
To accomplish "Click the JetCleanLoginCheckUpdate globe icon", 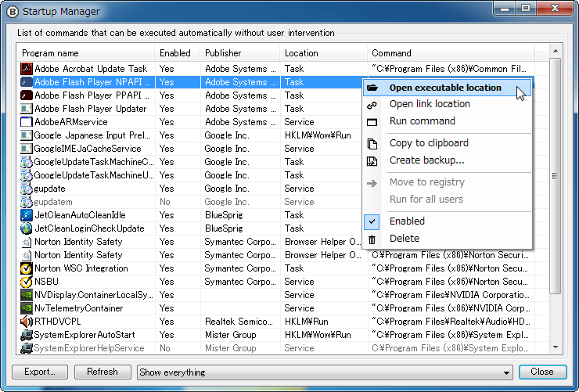I will (x=27, y=228).
